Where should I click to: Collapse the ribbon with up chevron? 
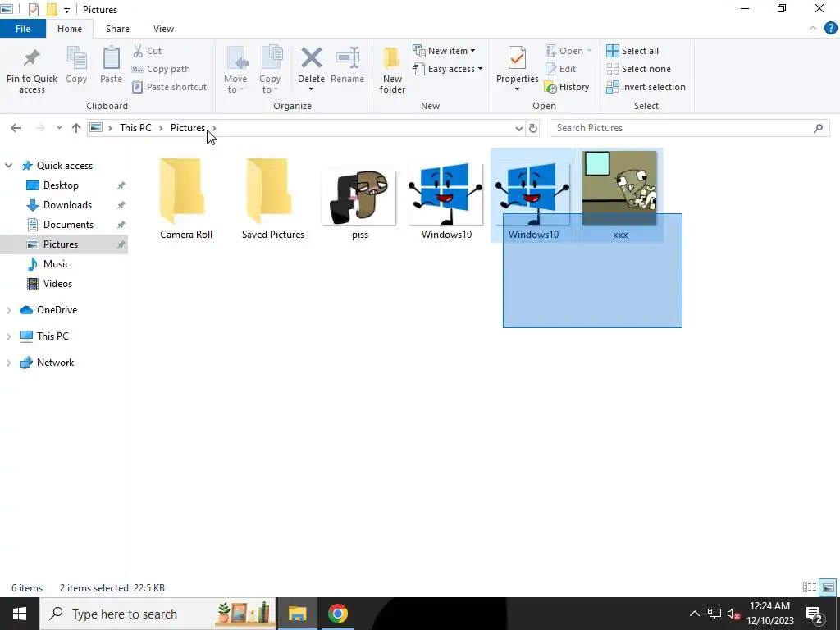[813, 29]
